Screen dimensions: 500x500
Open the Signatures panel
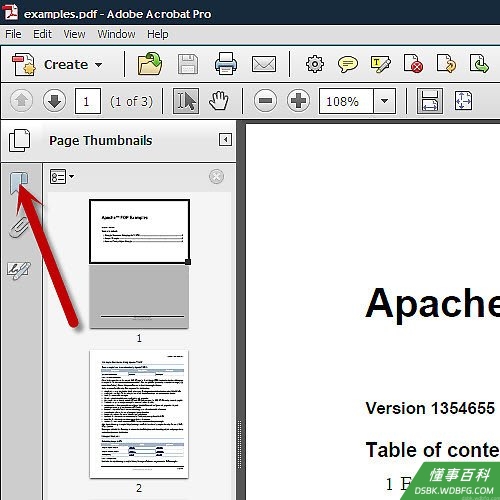pos(19,270)
